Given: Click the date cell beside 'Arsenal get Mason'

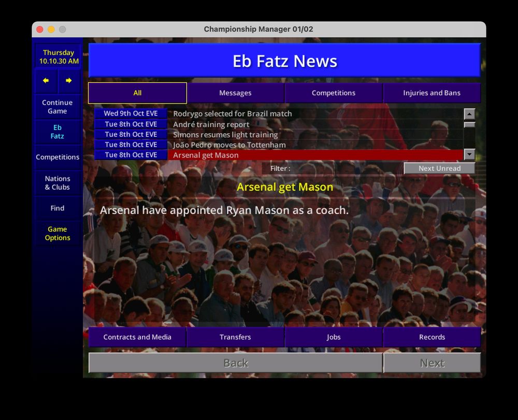Looking at the screenshot, I should (131, 155).
